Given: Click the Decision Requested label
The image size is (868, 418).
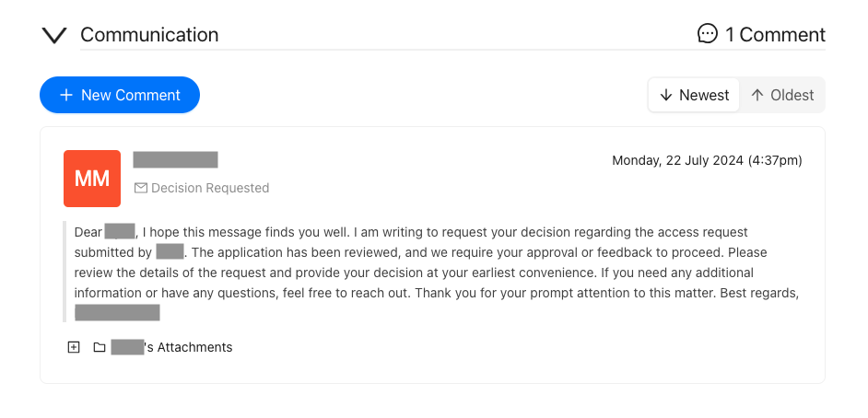Looking at the screenshot, I should (210, 188).
